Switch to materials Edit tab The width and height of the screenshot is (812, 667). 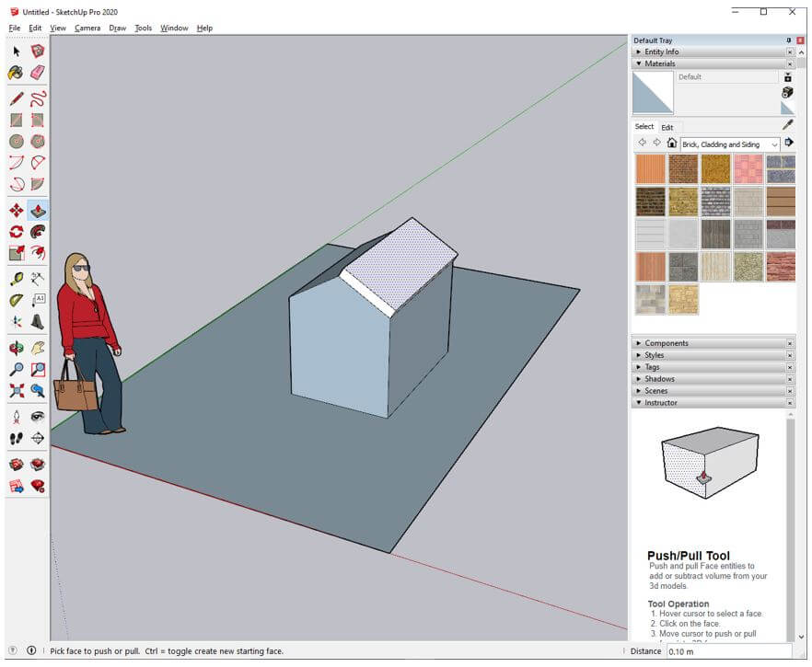tap(667, 127)
